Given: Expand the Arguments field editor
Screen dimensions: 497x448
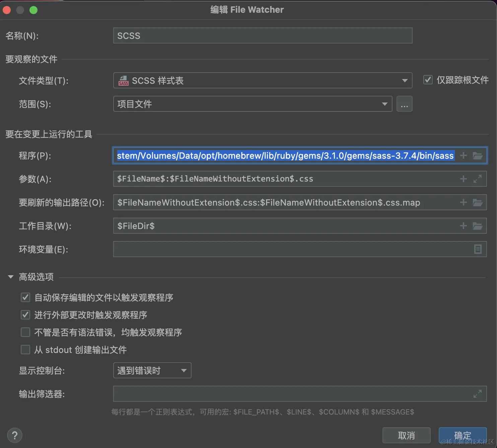Looking at the screenshot, I should 478,179.
